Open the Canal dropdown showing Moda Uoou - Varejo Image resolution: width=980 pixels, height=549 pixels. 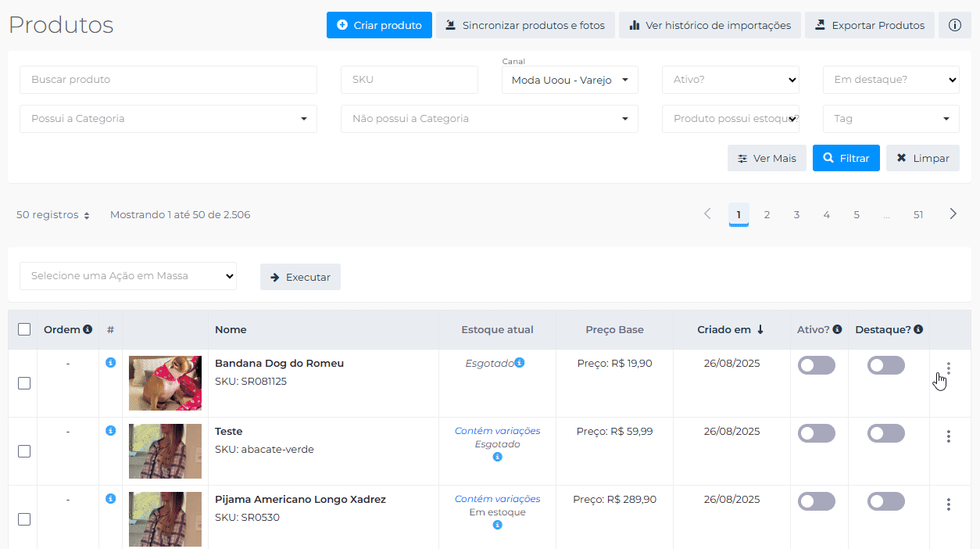570,80
